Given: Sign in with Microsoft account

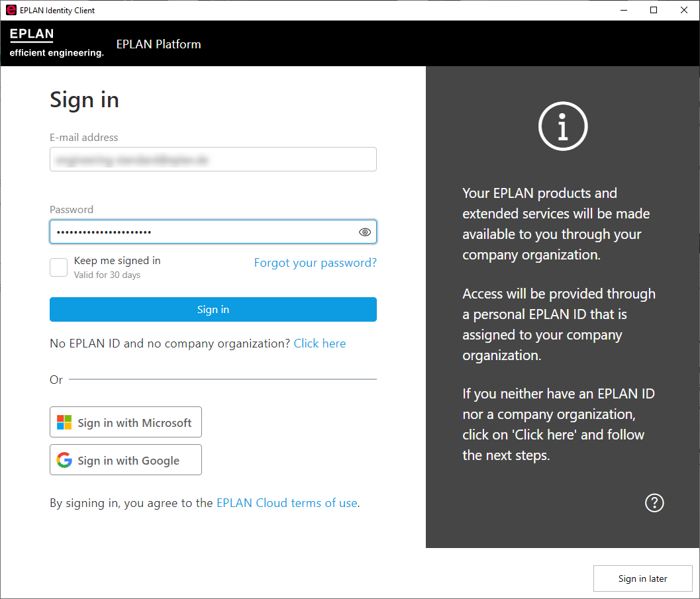Looking at the screenshot, I should tap(126, 422).
